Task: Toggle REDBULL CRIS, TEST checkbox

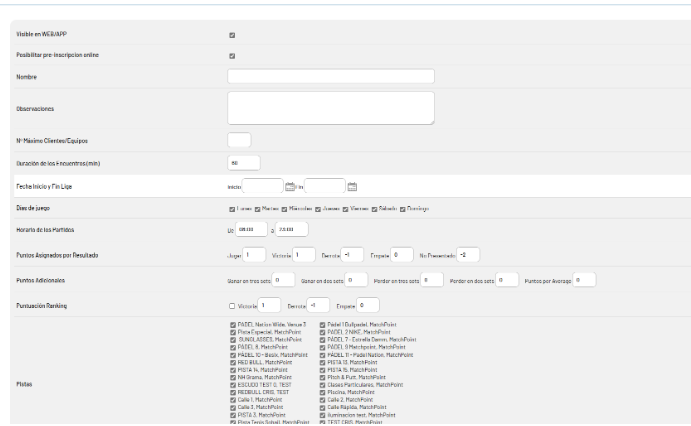Action: click(x=233, y=393)
